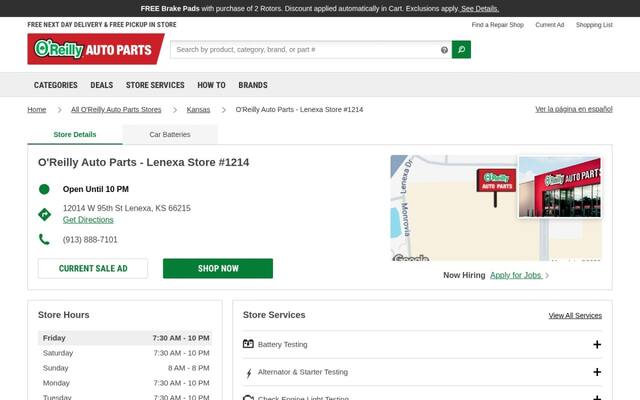
Task: Click the directions arrow diamond icon
Action: pos(44,214)
